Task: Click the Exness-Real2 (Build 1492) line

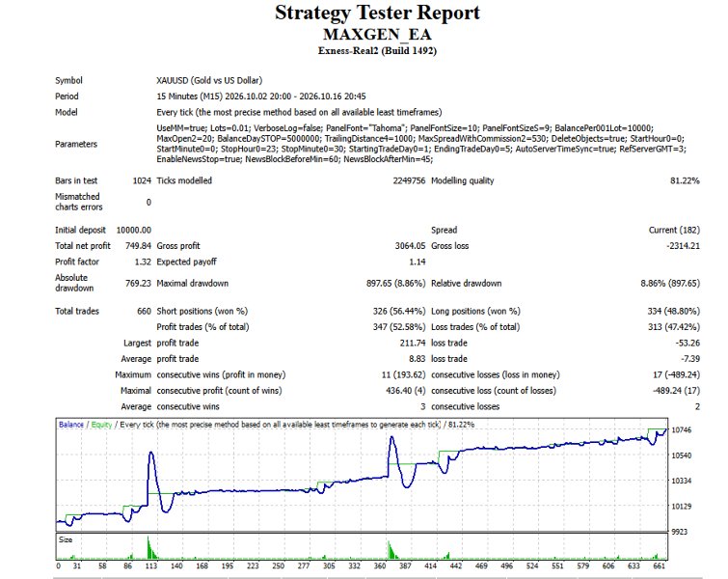Action: [377, 50]
